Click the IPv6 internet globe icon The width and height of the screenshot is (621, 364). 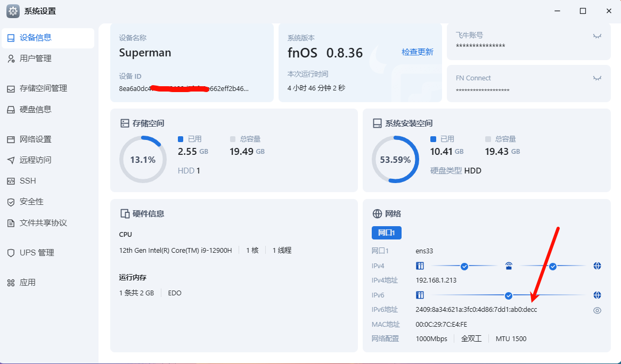click(597, 295)
